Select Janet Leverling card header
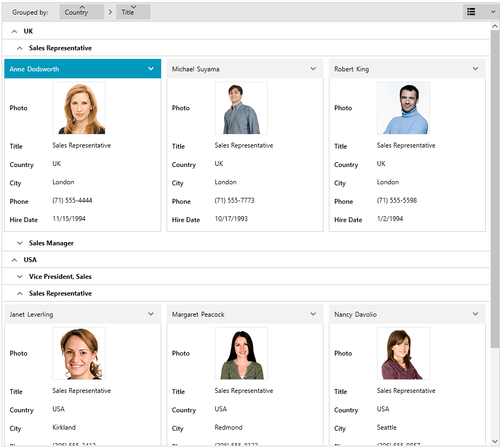Screen dimensions: 502x448 (83, 314)
